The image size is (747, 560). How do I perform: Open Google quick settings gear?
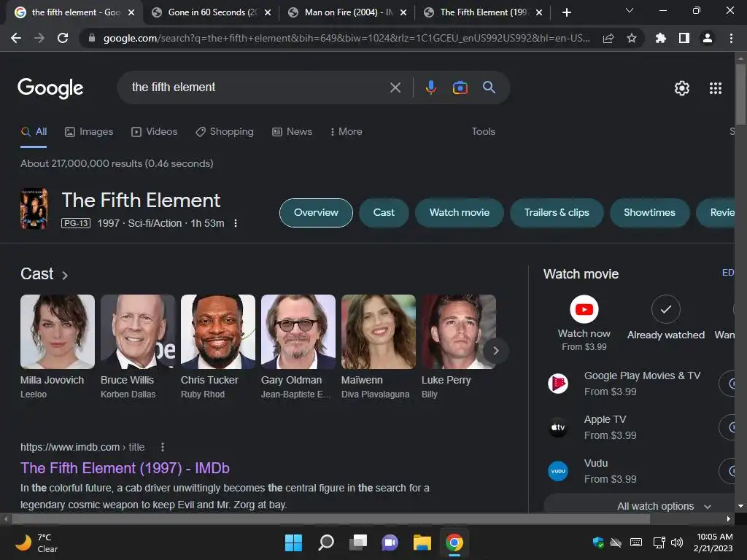click(x=682, y=88)
